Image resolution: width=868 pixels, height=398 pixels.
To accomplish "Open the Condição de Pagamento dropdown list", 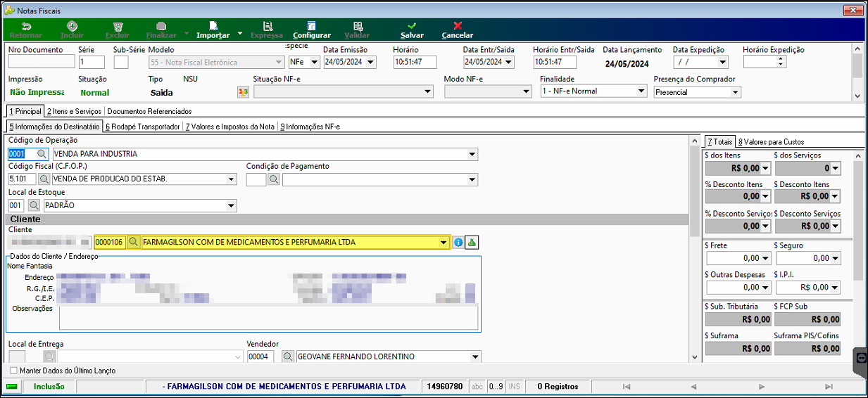I will pos(472,180).
